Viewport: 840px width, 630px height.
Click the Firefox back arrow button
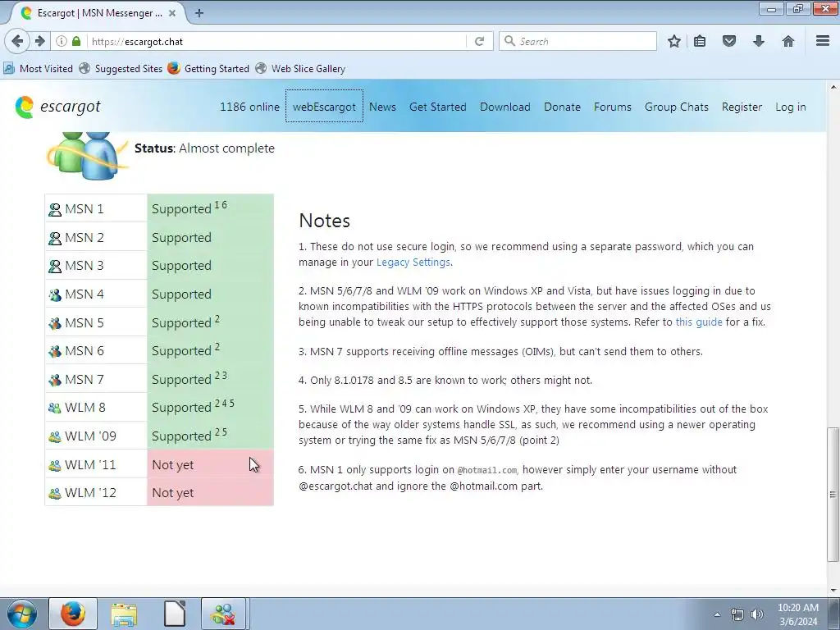[x=17, y=41]
